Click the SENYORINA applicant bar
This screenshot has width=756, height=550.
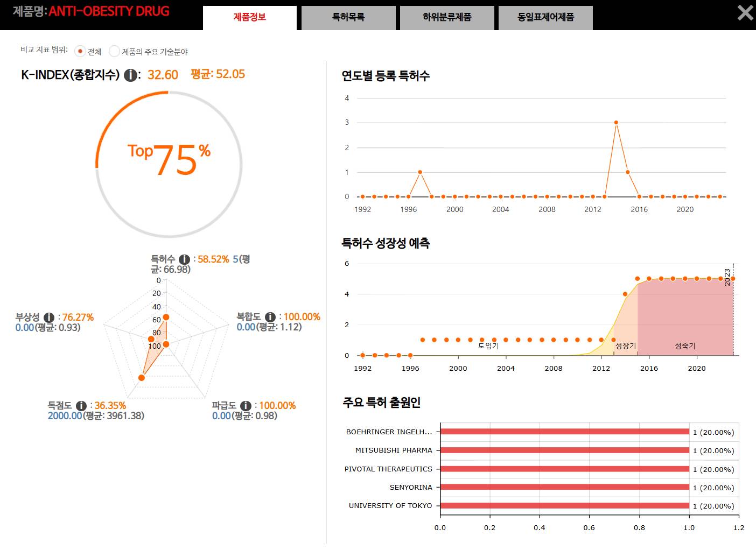pyautogui.click(x=564, y=487)
